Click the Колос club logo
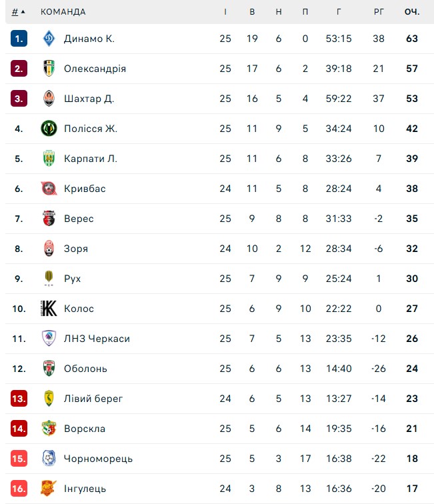 (x=49, y=309)
